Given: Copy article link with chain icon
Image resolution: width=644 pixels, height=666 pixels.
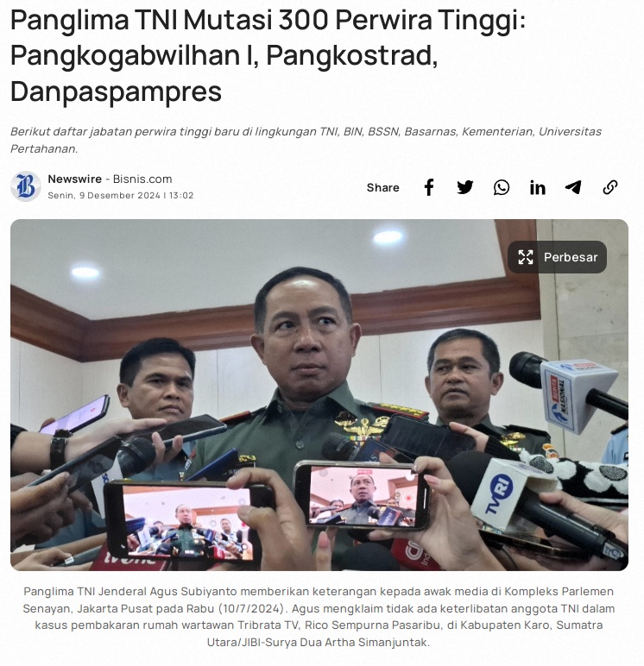Looking at the screenshot, I should coord(610,187).
